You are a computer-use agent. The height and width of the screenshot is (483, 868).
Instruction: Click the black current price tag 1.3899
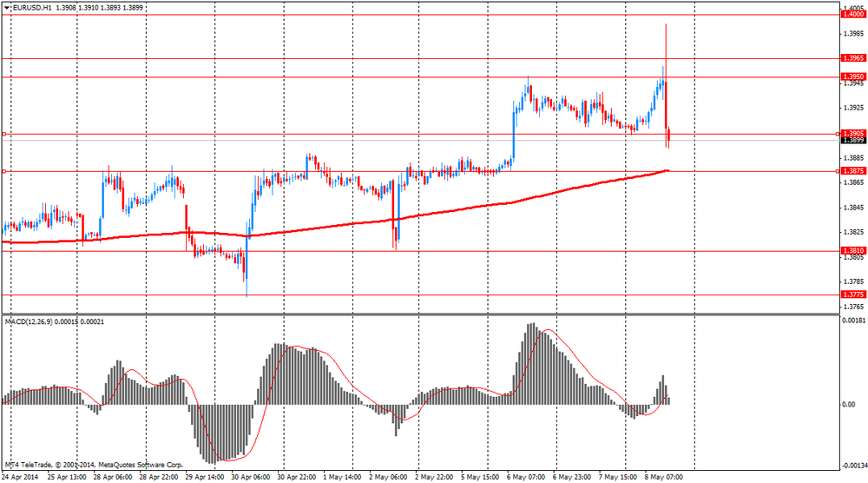(852, 141)
